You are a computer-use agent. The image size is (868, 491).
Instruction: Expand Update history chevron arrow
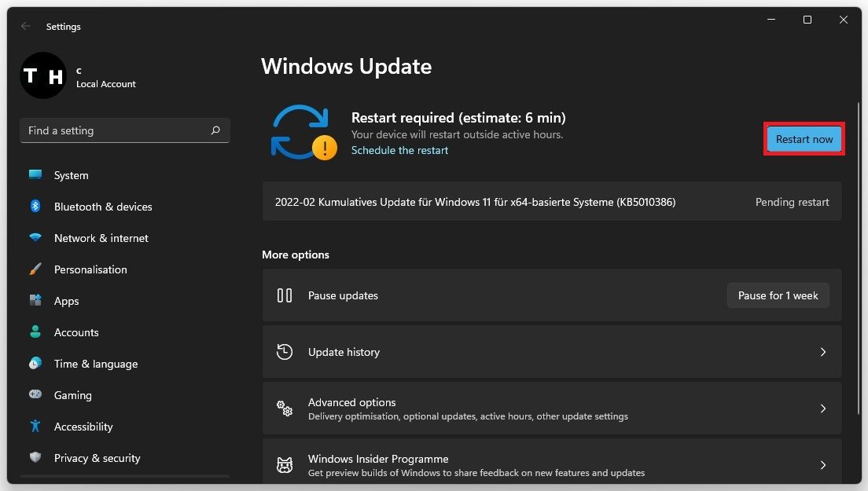pos(822,352)
